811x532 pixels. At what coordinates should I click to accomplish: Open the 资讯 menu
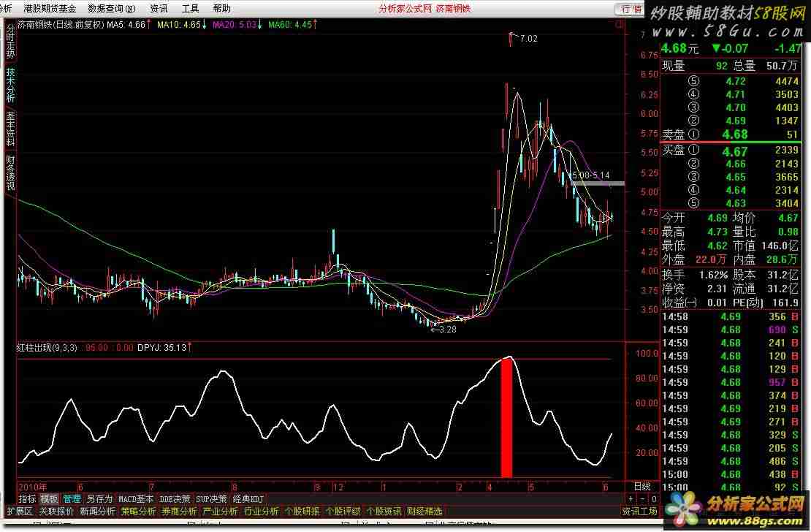coord(159,8)
